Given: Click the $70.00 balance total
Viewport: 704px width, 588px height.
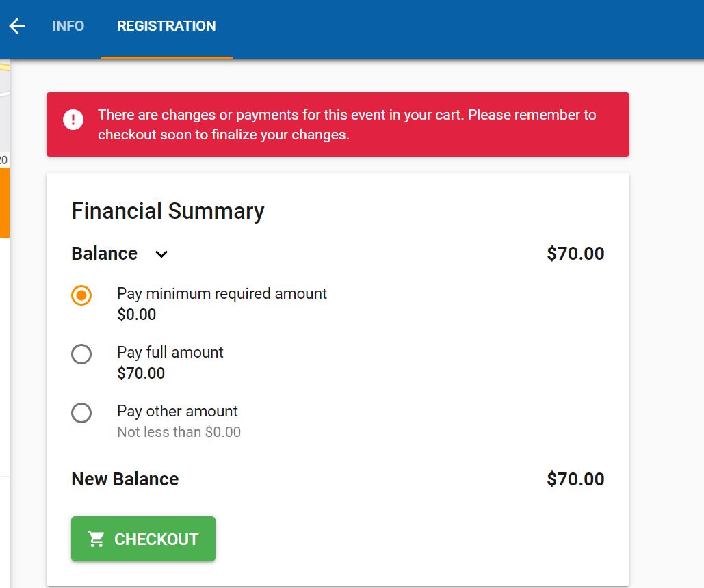Looking at the screenshot, I should pos(575,254).
